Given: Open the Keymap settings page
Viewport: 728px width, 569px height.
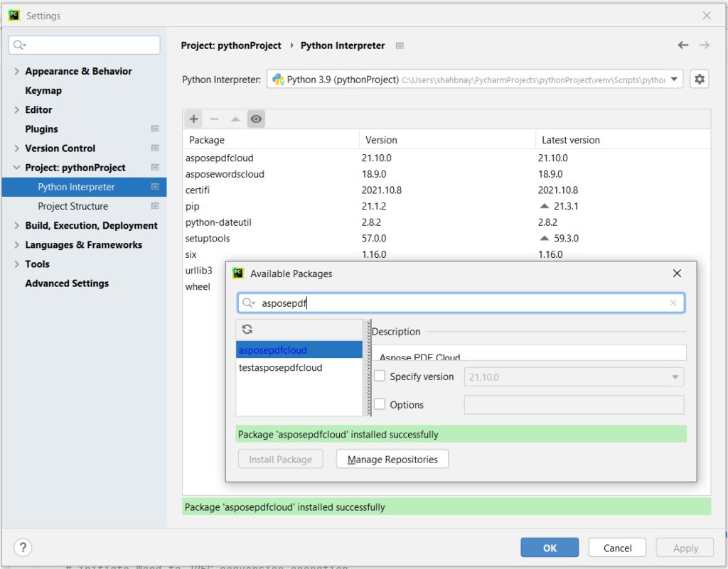Looking at the screenshot, I should tap(43, 90).
